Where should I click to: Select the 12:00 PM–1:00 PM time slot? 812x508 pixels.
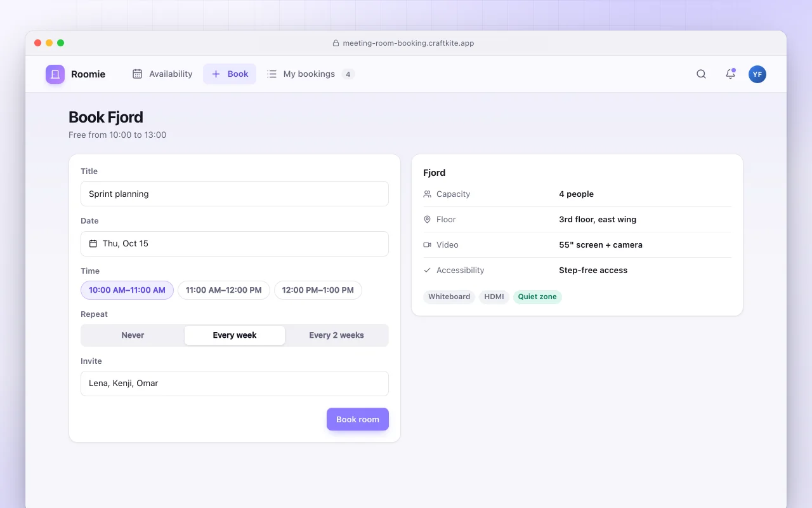pos(318,290)
